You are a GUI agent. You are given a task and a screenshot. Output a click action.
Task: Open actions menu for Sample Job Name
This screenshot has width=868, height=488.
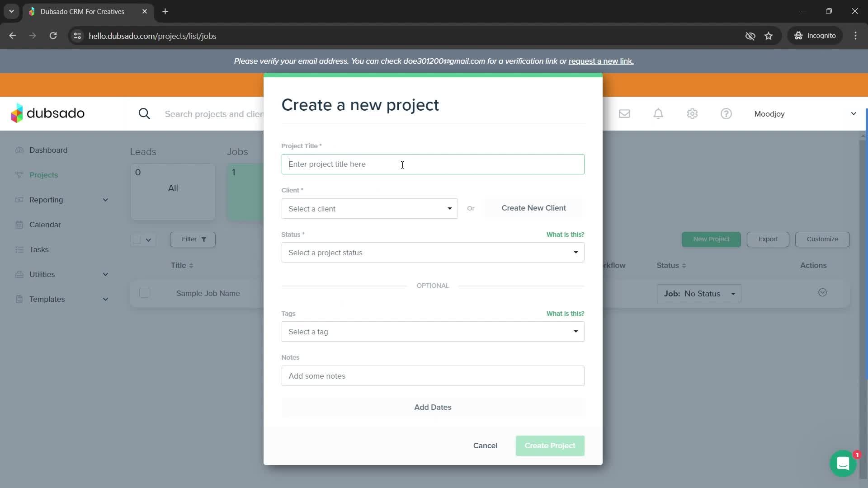pos(822,293)
